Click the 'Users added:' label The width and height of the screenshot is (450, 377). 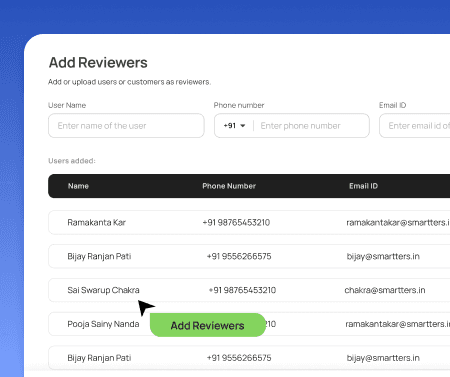coord(72,161)
